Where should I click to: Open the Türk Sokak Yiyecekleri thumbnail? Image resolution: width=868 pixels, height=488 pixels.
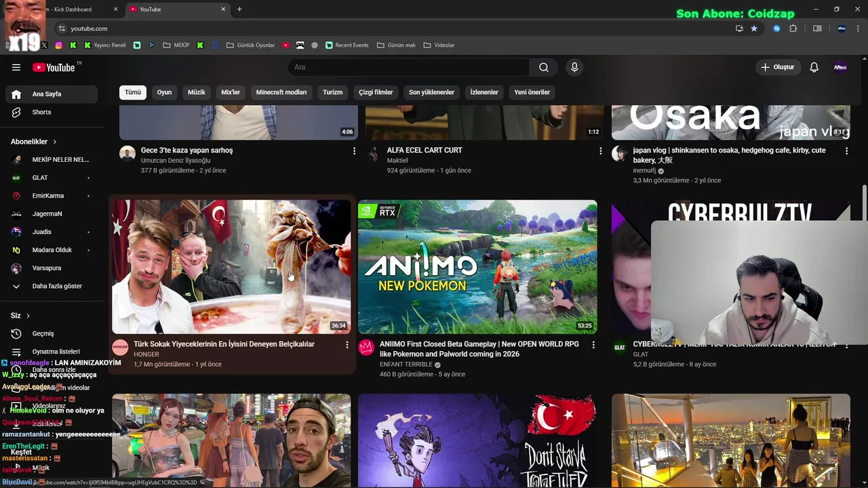coord(231,266)
